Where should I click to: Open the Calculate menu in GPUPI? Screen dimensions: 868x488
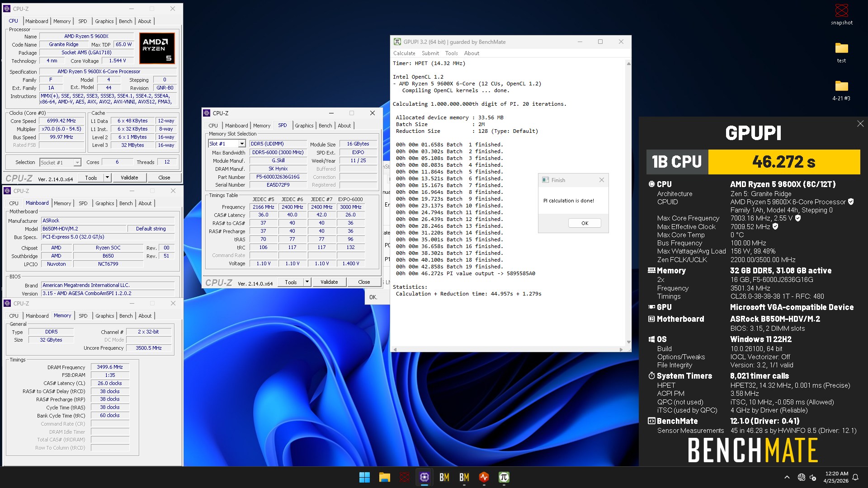(x=404, y=53)
